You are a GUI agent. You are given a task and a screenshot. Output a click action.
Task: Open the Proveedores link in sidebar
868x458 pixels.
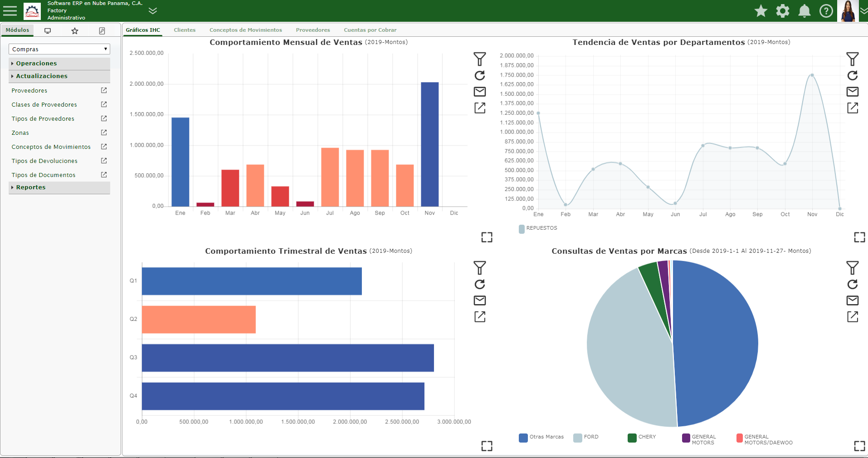pyautogui.click(x=29, y=91)
